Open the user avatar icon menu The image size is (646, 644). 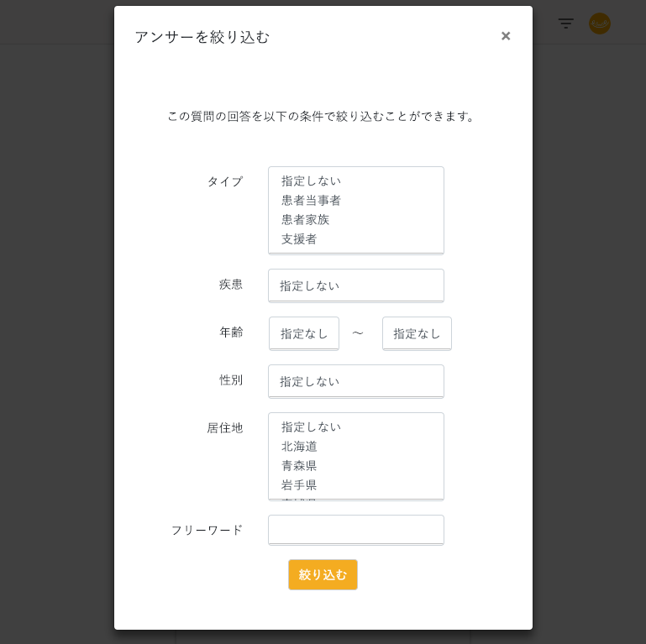click(x=600, y=24)
